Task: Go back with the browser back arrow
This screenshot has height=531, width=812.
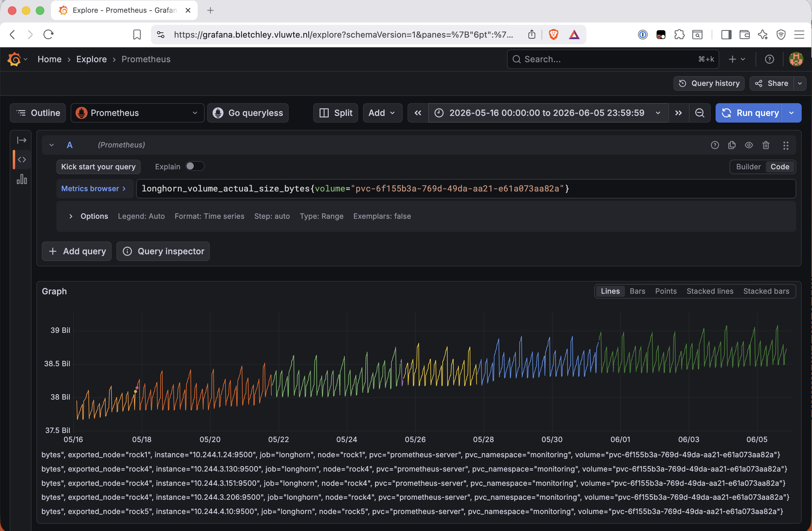Action: [x=13, y=35]
